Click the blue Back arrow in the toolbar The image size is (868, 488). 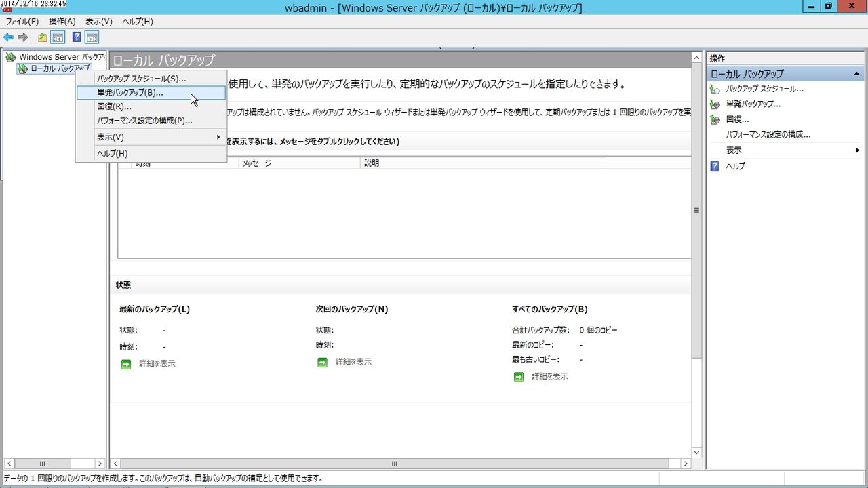click(x=9, y=37)
